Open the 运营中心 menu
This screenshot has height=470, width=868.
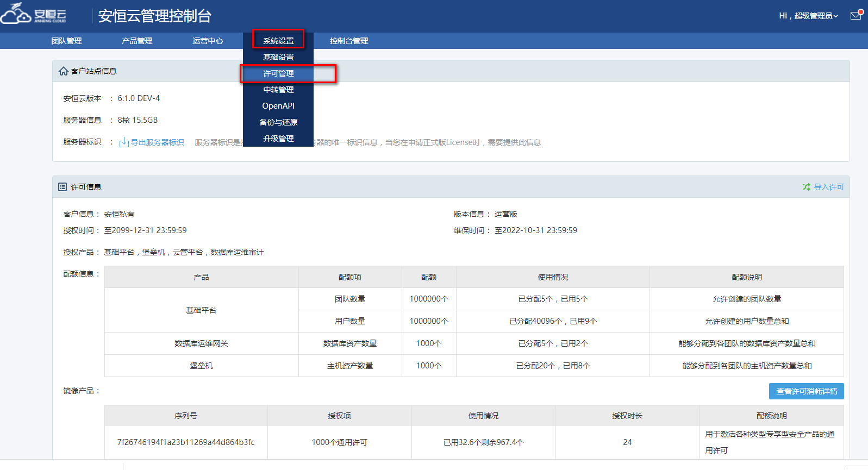pyautogui.click(x=208, y=41)
